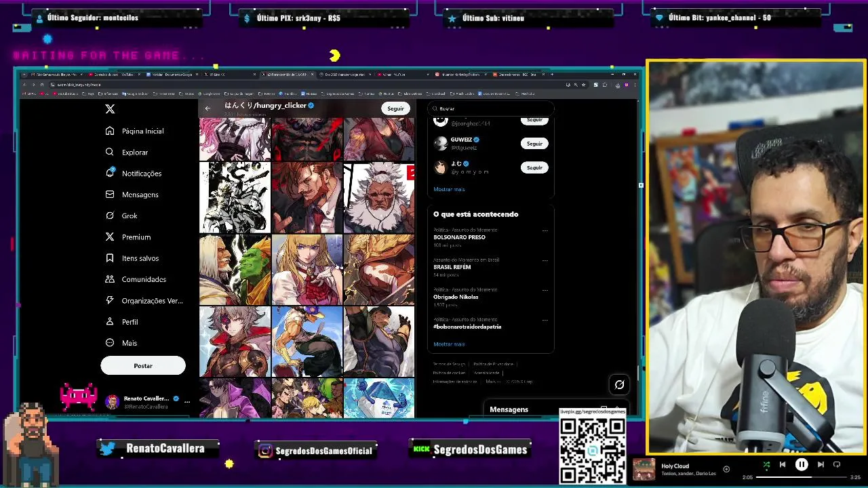Open the Obrigado Nikolas trending topic
This screenshot has height=488, width=868.
456,297
